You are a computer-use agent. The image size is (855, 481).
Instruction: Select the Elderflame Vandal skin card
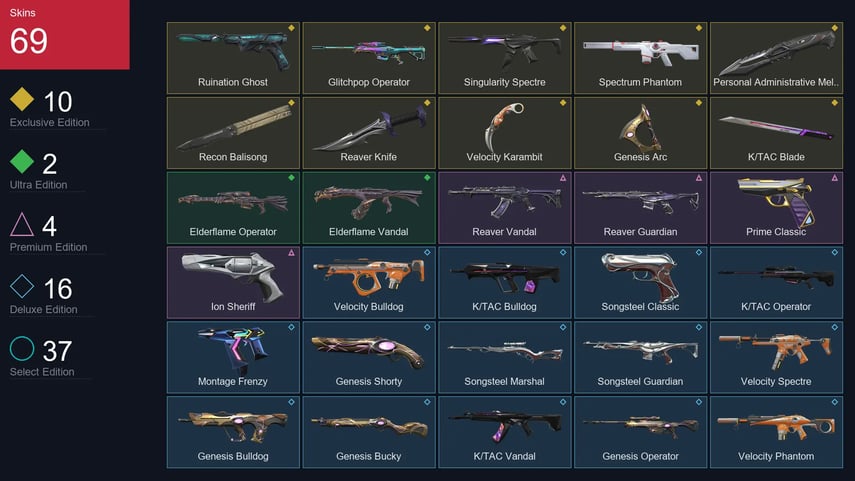tap(369, 208)
